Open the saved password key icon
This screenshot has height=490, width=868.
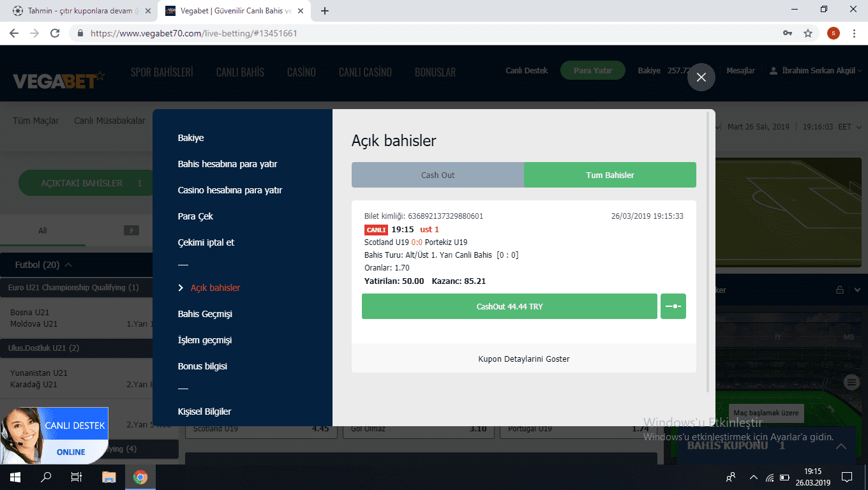(788, 33)
